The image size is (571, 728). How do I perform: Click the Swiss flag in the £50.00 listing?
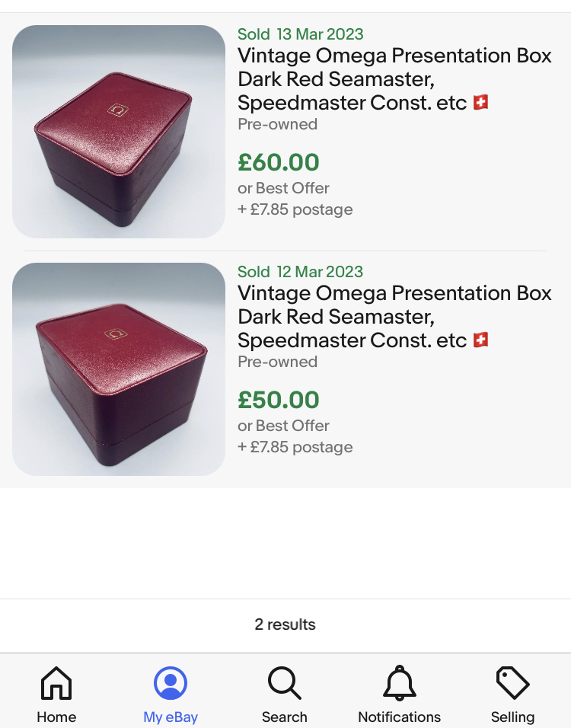[480, 340]
